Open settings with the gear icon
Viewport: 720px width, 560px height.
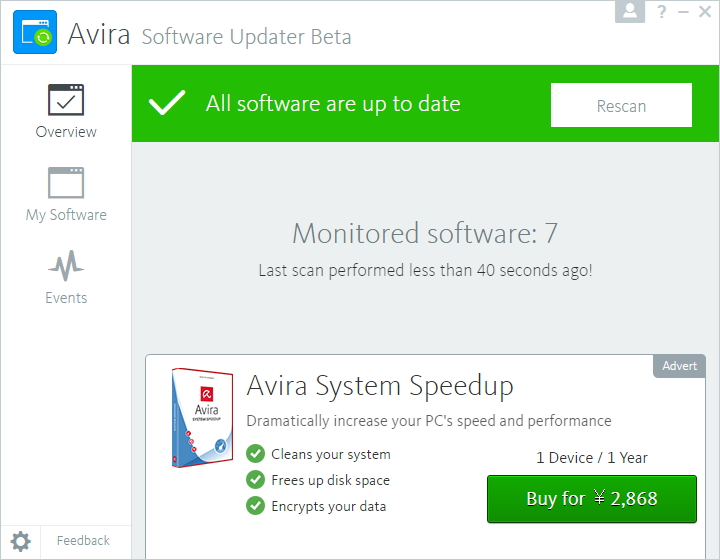click(21, 542)
